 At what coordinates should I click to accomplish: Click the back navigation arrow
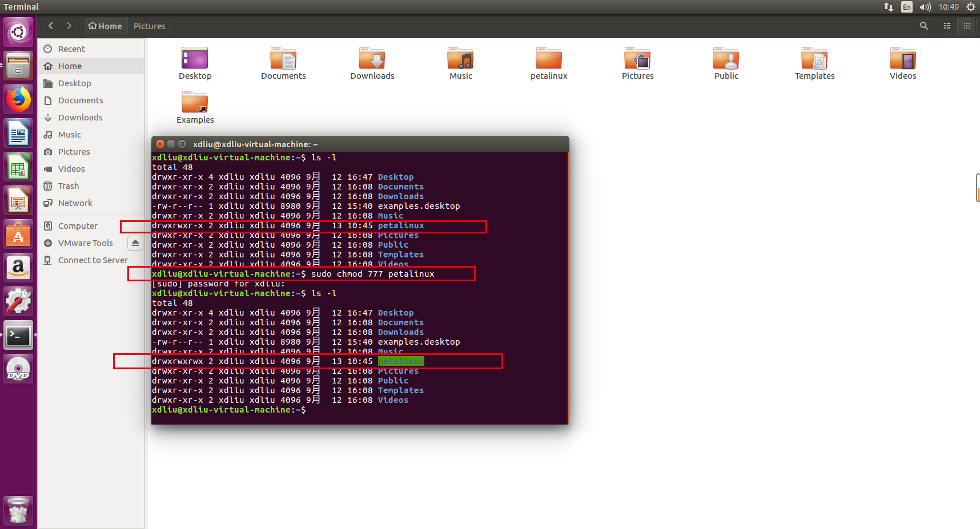pos(50,26)
